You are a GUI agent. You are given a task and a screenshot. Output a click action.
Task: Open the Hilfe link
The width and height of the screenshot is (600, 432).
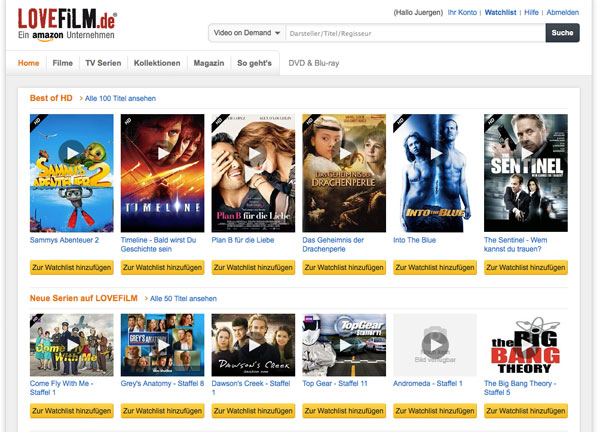(x=531, y=12)
